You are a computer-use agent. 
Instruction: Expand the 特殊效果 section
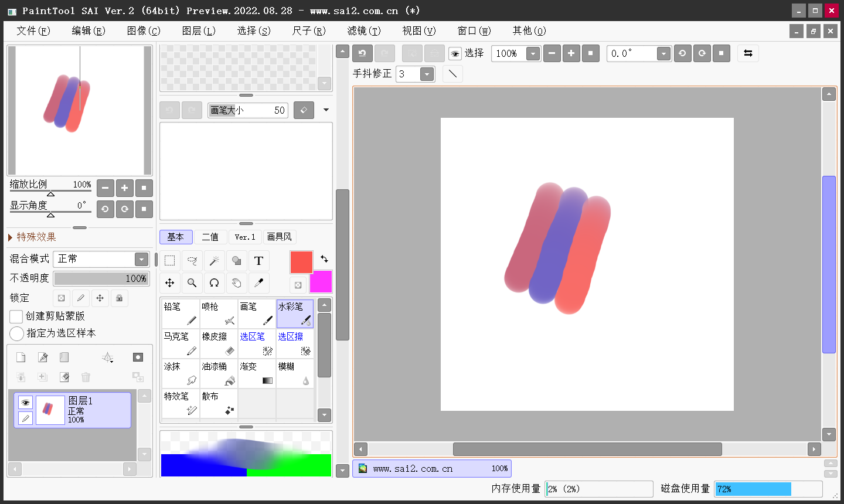click(32, 237)
